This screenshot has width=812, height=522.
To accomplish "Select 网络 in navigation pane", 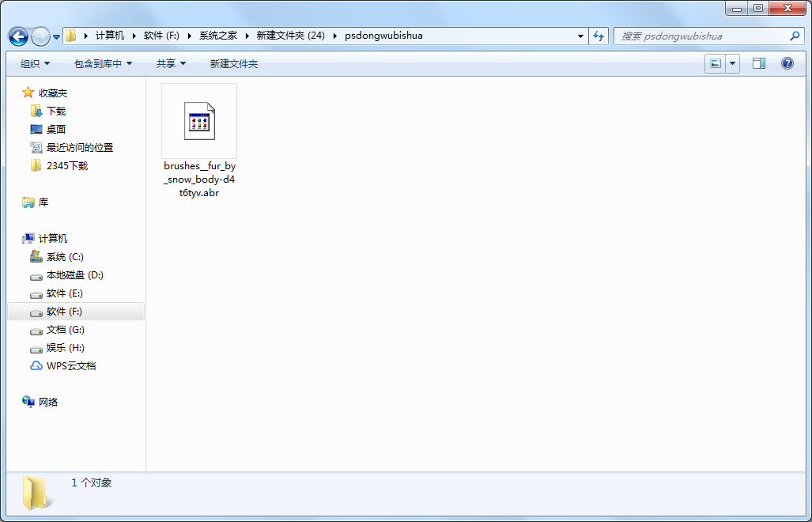I will pos(48,402).
